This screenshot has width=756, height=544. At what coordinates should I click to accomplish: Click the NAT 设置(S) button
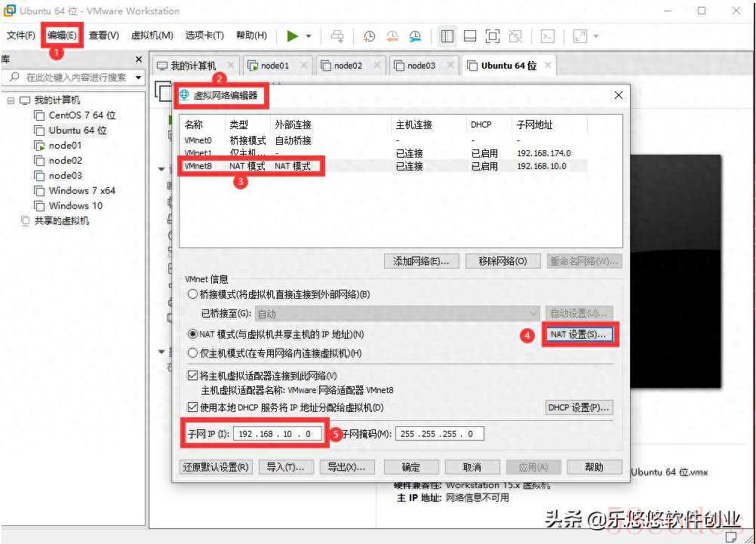(x=579, y=334)
